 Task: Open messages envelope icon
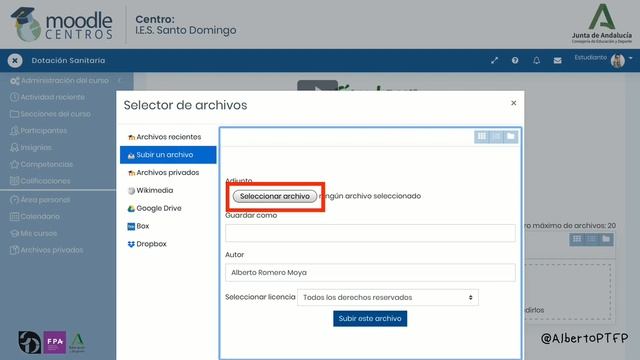pos(557,60)
